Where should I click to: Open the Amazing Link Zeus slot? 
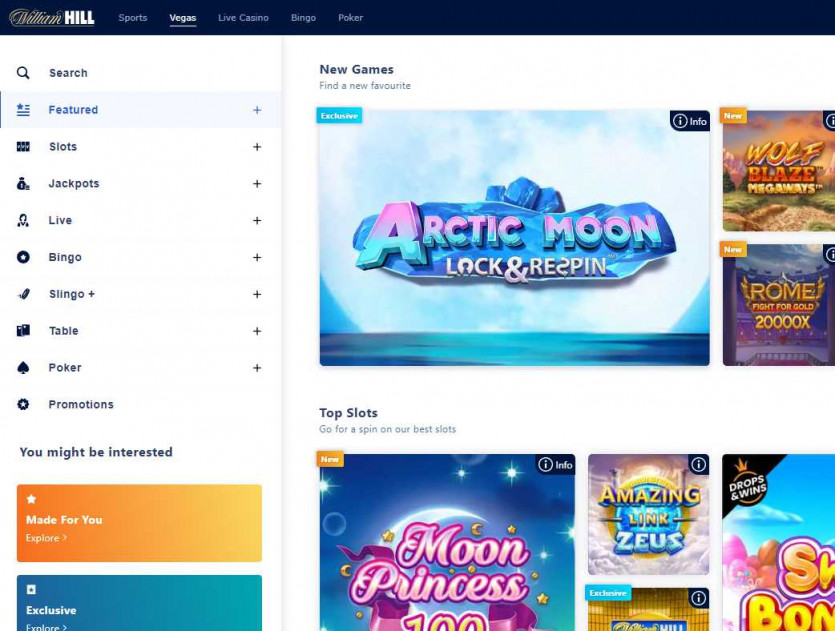point(649,514)
